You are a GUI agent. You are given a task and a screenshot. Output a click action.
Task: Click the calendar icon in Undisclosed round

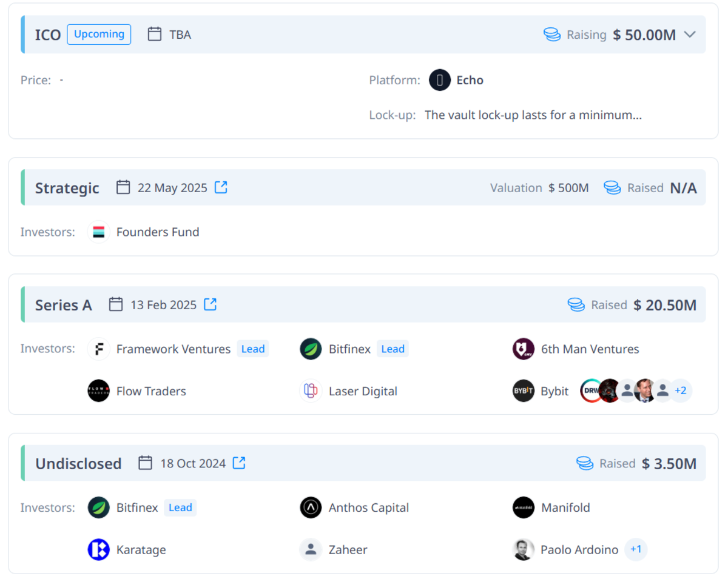point(145,463)
